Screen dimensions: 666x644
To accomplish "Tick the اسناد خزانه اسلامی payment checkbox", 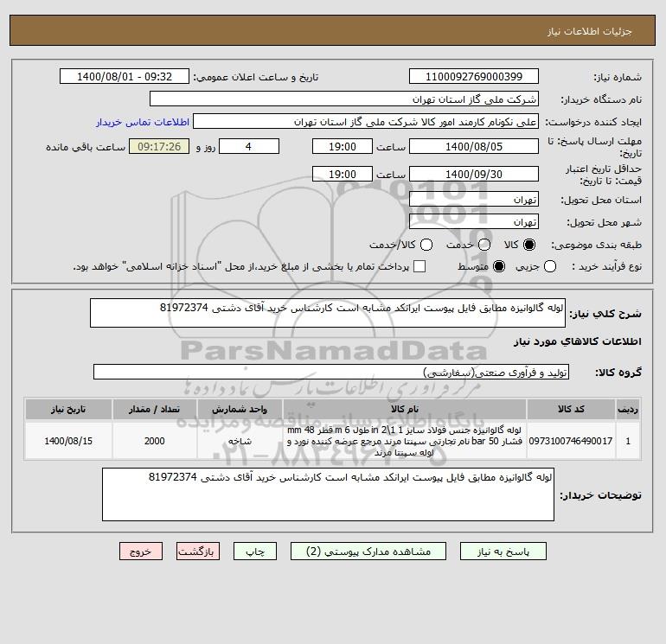I will pos(419,266).
